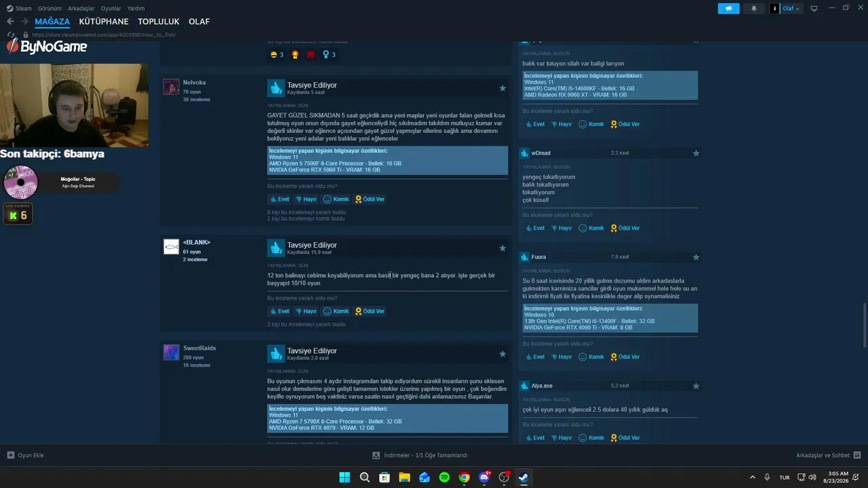The height and width of the screenshot is (488, 868).
Task: Switch to the KÜTÜPHANE tab
Action: coord(104,22)
